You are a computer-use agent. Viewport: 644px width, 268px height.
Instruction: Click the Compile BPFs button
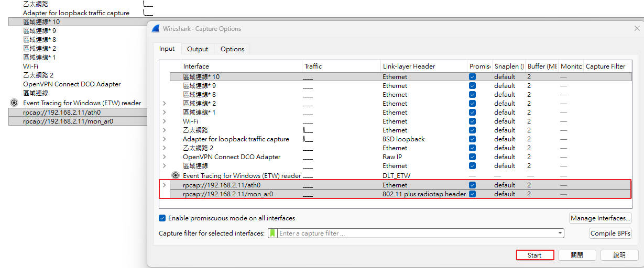tap(610, 233)
